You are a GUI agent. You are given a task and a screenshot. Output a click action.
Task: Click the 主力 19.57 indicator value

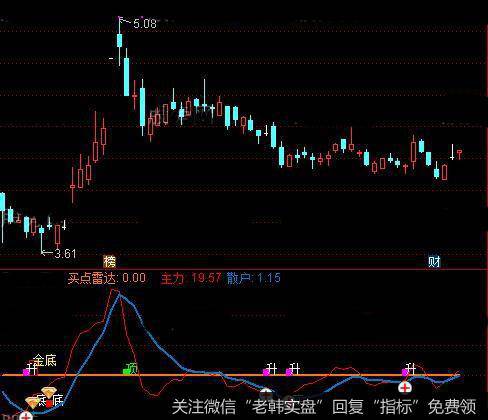191,278
